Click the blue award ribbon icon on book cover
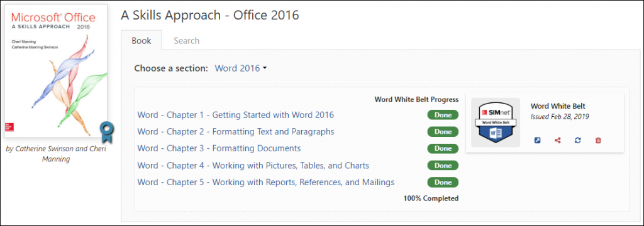The image size is (644, 226). click(107, 132)
